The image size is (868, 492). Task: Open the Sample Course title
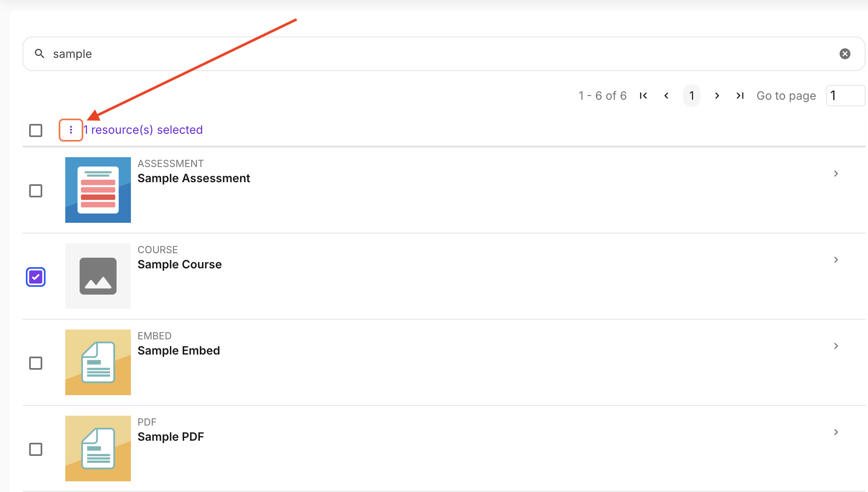point(180,264)
